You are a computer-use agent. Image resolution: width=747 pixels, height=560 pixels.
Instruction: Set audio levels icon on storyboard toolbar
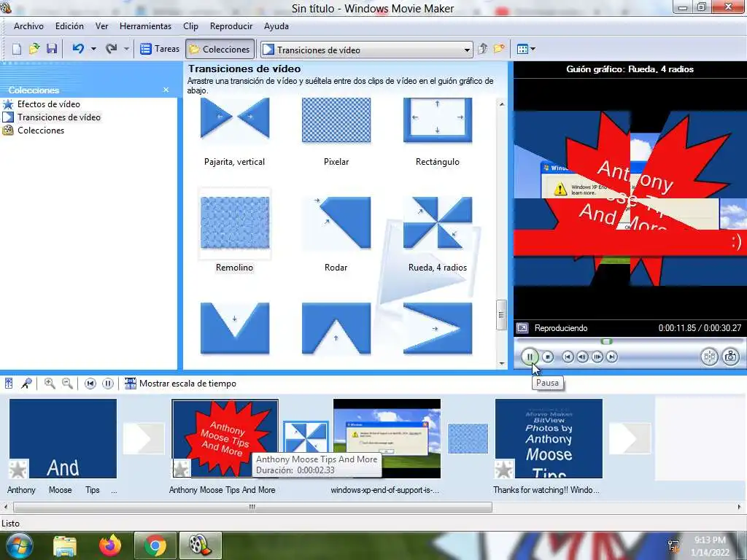point(9,384)
